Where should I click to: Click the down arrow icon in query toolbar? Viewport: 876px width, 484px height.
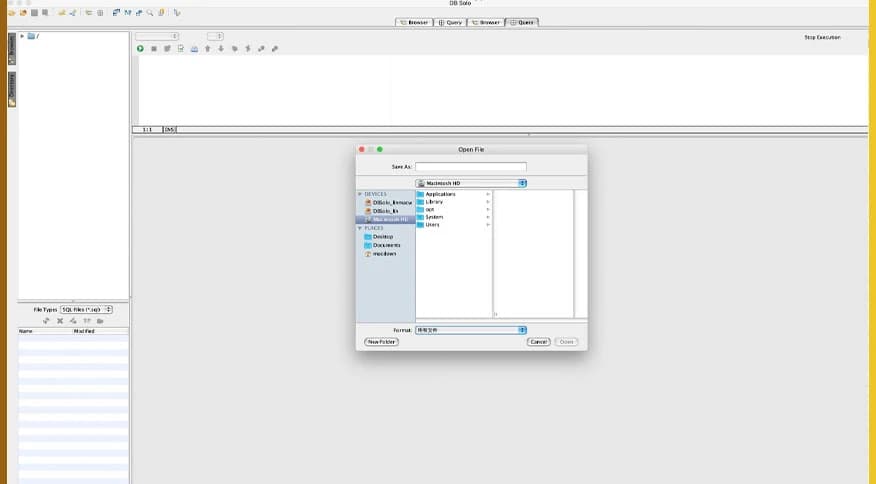221,48
